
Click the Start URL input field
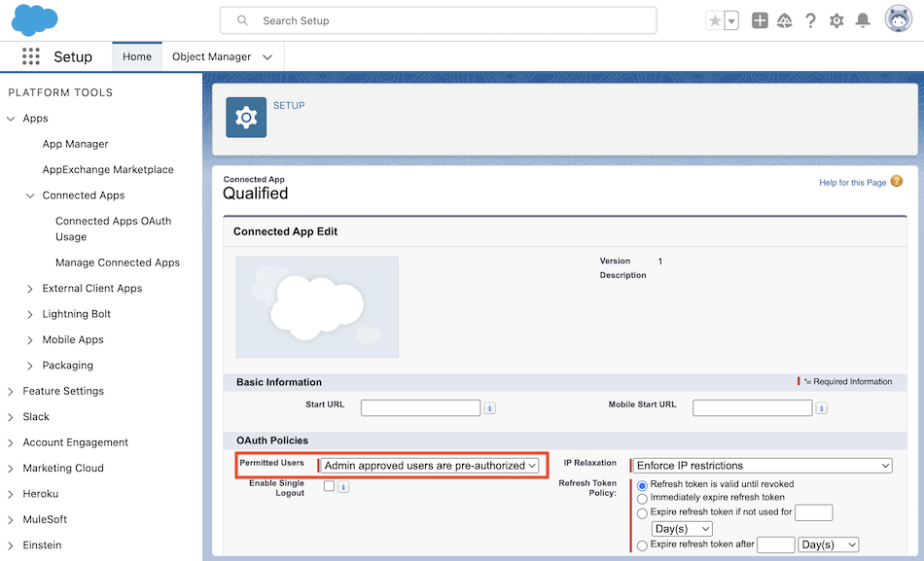coord(421,407)
